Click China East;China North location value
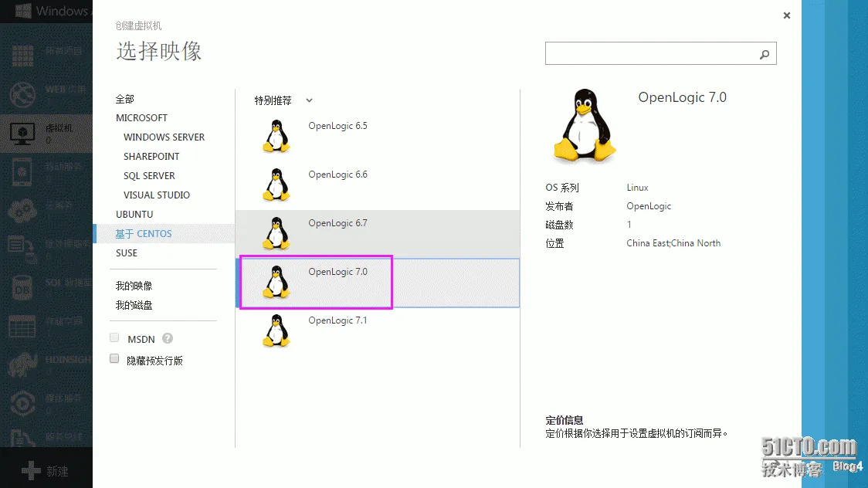The height and width of the screenshot is (488, 868). tap(673, 243)
